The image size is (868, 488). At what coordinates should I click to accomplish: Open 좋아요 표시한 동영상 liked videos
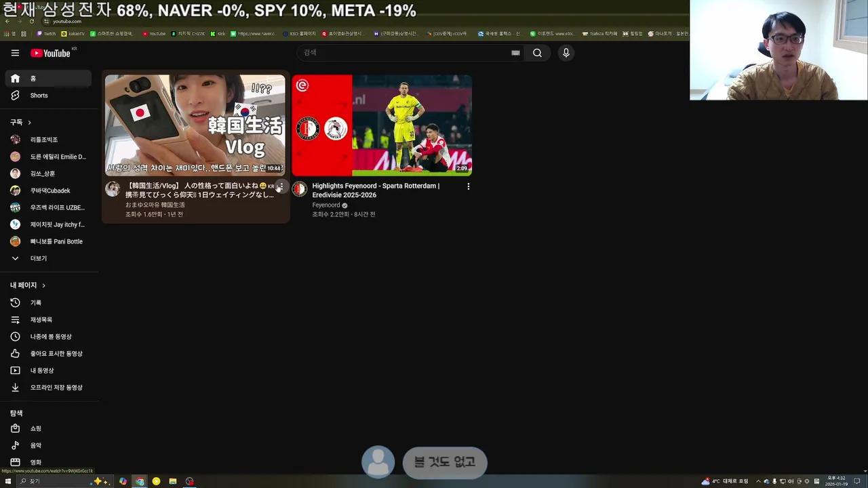(48, 354)
